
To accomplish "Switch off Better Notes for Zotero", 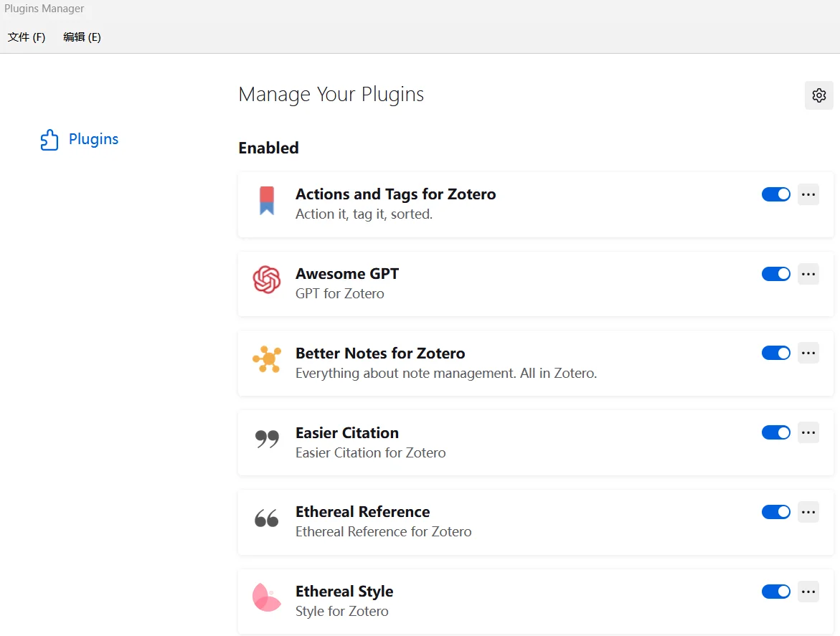I will (x=775, y=353).
